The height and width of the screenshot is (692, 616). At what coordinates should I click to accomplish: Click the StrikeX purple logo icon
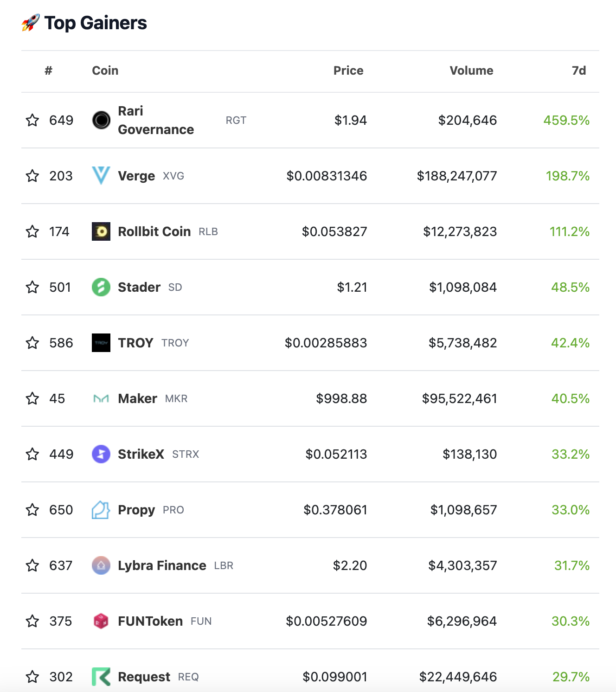pyautogui.click(x=101, y=454)
